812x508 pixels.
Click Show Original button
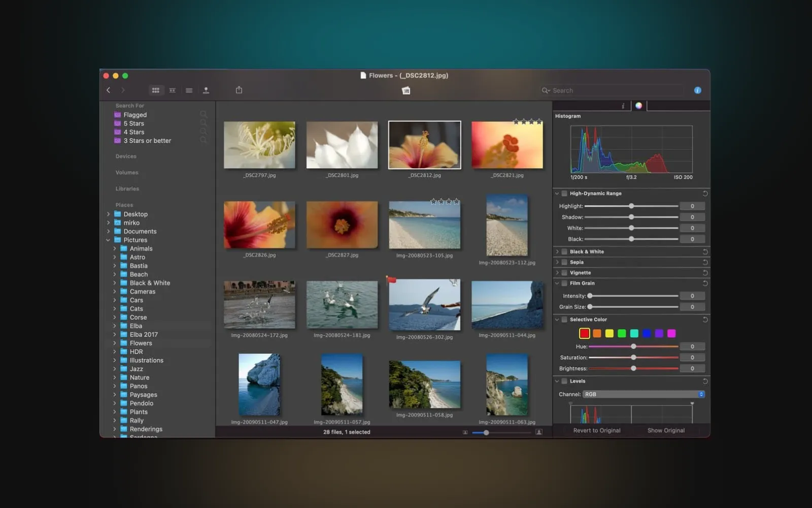click(x=666, y=431)
